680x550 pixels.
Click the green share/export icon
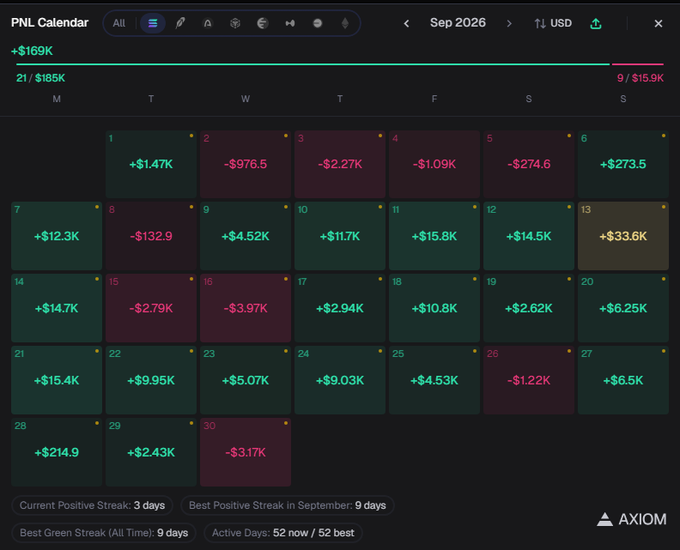click(x=596, y=23)
